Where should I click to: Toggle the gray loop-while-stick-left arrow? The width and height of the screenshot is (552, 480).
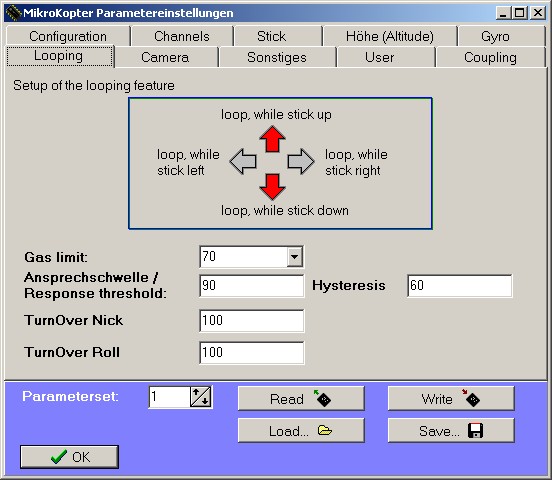(243, 162)
